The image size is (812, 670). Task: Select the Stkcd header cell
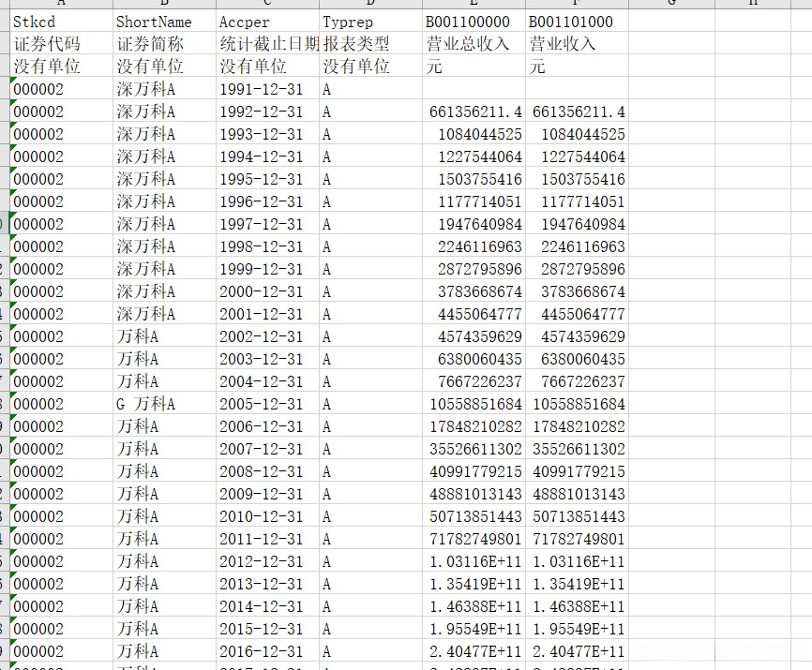pyautogui.click(x=62, y=22)
